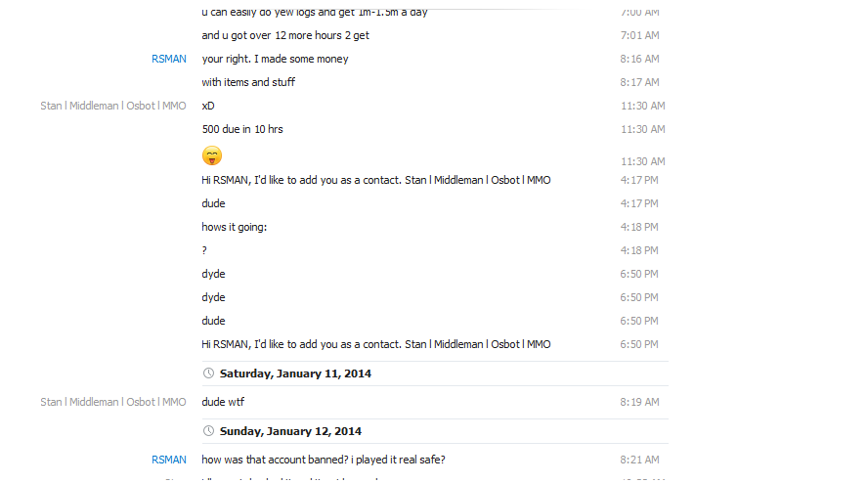The height and width of the screenshot is (483, 868).
Task: Click "and u got over 12 more hours" message
Action: [x=285, y=35]
